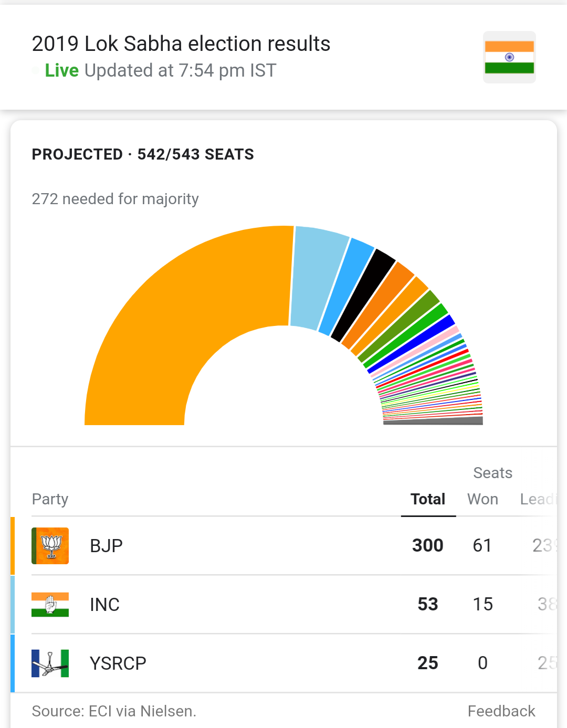Viewport: 567px width, 728px height.
Task: Click BJP total seat count 300
Action: pyautogui.click(x=428, y=546)
